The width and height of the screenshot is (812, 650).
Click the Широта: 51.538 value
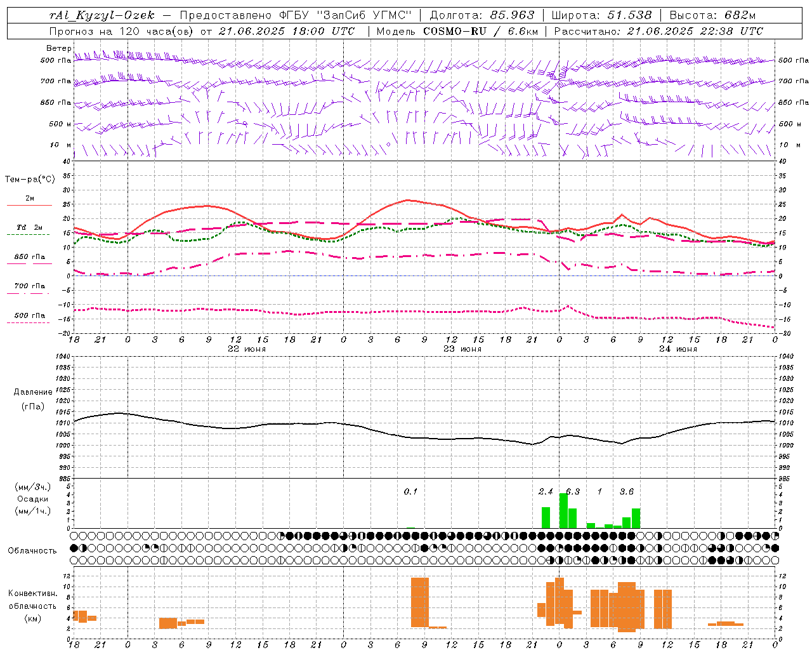(601, 15)
